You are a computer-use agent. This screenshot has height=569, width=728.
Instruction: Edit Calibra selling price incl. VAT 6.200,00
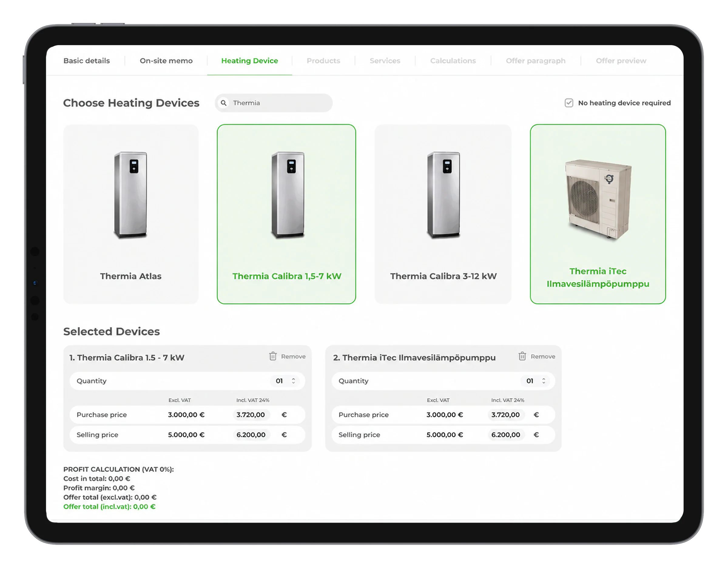point(251,435)
